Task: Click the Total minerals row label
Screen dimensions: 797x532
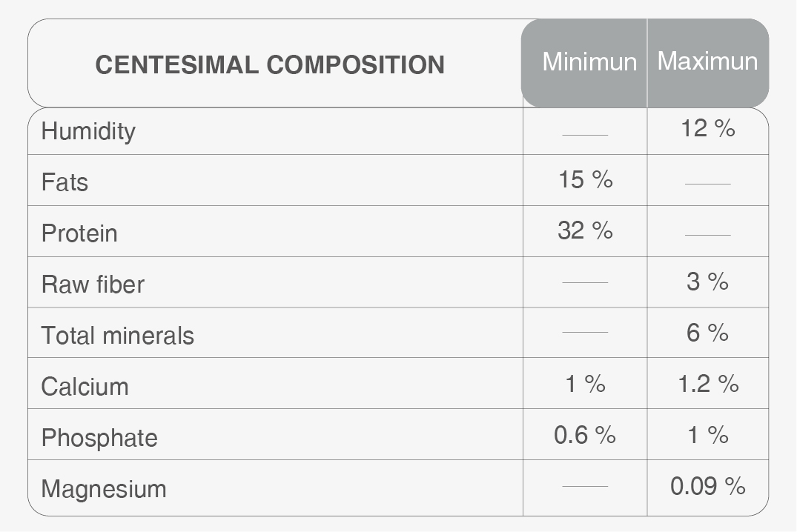Action: pos(117,336)
